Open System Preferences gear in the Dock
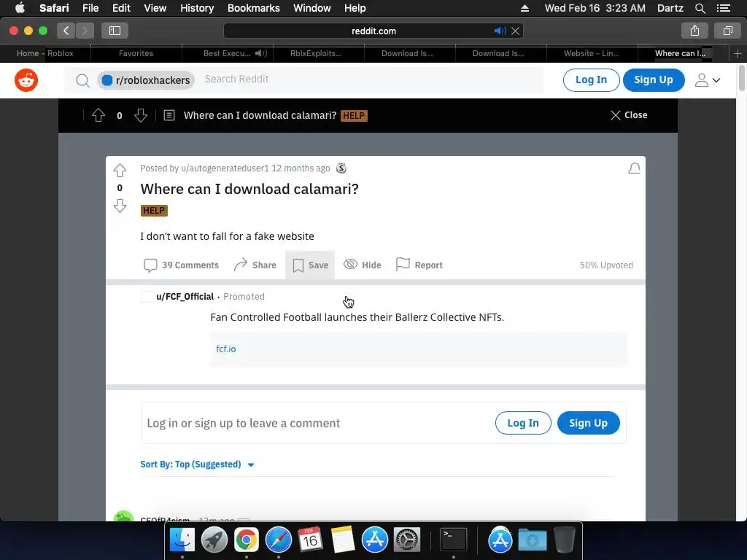 click(406, 540)
